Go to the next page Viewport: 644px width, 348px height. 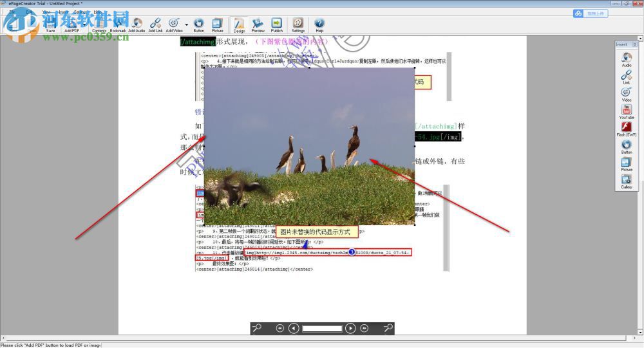(x=350, y=328)
